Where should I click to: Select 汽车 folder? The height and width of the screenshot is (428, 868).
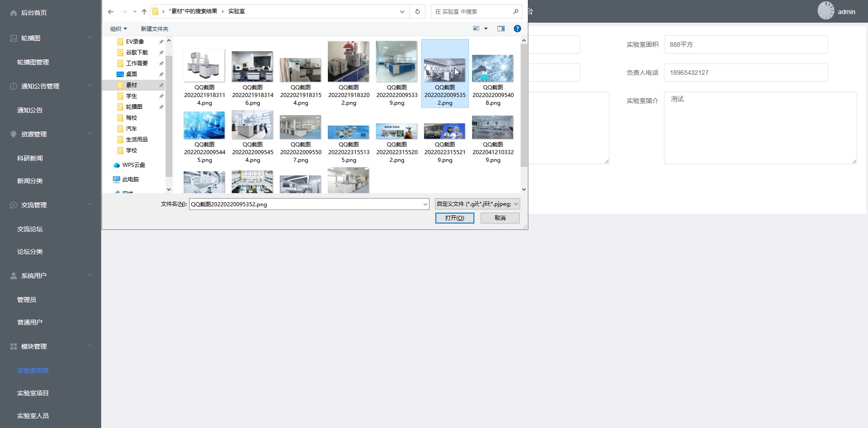pyautogui.click(x=131, y=129)
